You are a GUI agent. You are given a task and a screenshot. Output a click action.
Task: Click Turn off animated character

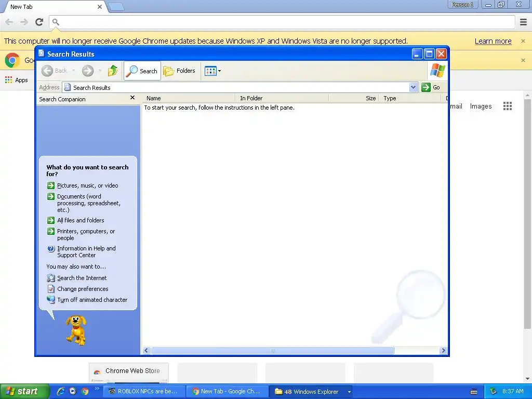pyautogui.click(x=92, y=300)
